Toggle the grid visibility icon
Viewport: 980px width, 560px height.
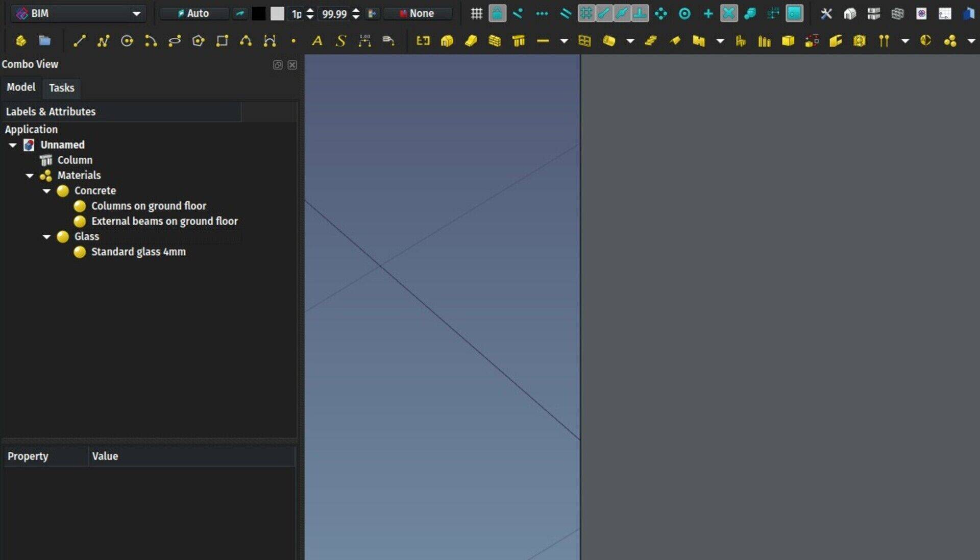pyautogui.click(x=476, y=14)
